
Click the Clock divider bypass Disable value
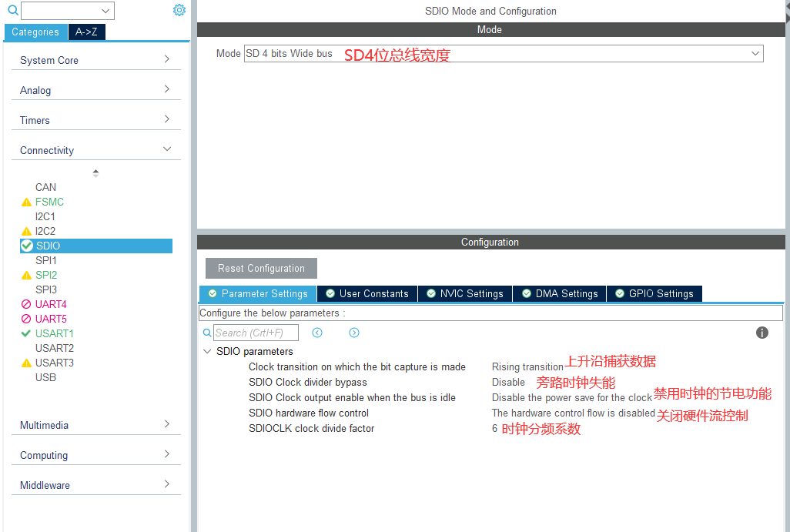(x=508, y=383)
